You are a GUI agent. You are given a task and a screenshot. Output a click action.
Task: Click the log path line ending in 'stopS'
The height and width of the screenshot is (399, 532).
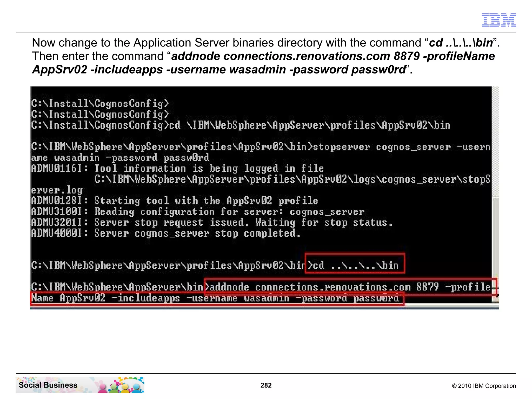(292, 179)
